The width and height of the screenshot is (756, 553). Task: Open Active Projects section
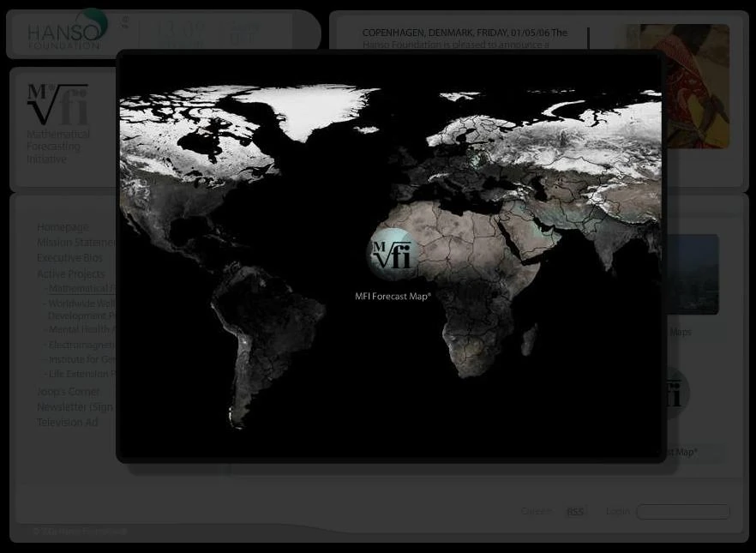tap(71, 273)
